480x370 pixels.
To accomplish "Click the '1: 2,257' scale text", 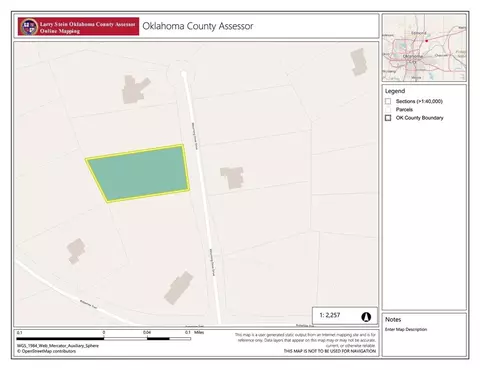I will pos(330,315).
